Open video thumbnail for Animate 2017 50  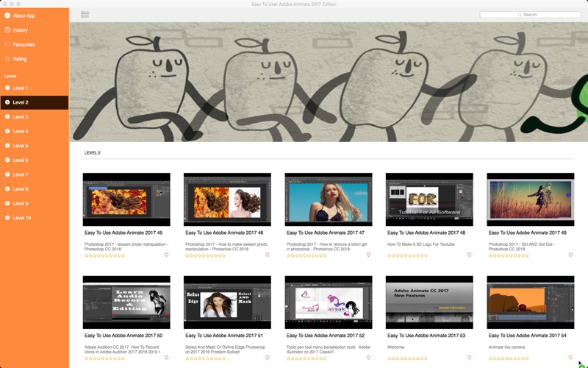(x=126, y=302)
